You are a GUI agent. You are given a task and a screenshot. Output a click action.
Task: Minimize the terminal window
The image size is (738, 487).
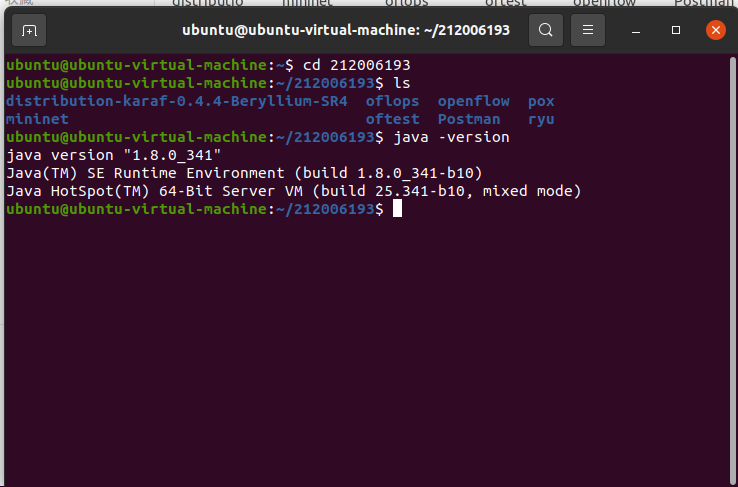[x=636, y=31]
